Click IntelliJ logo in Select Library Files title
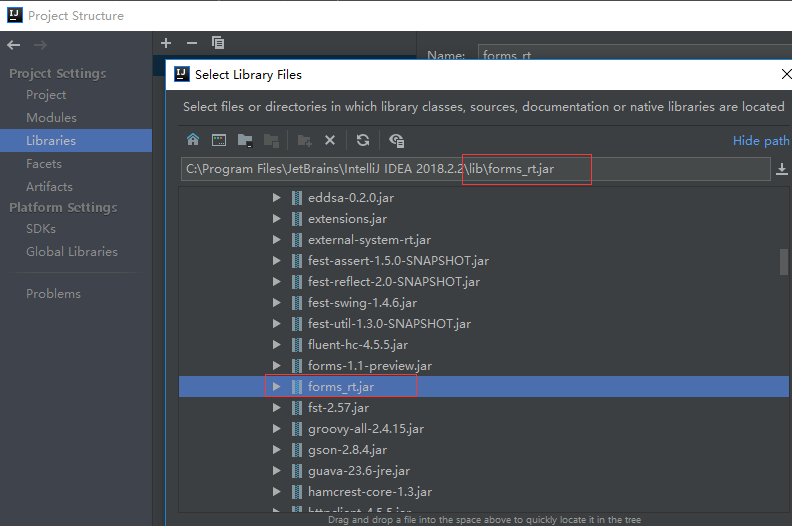 [182, 74]
